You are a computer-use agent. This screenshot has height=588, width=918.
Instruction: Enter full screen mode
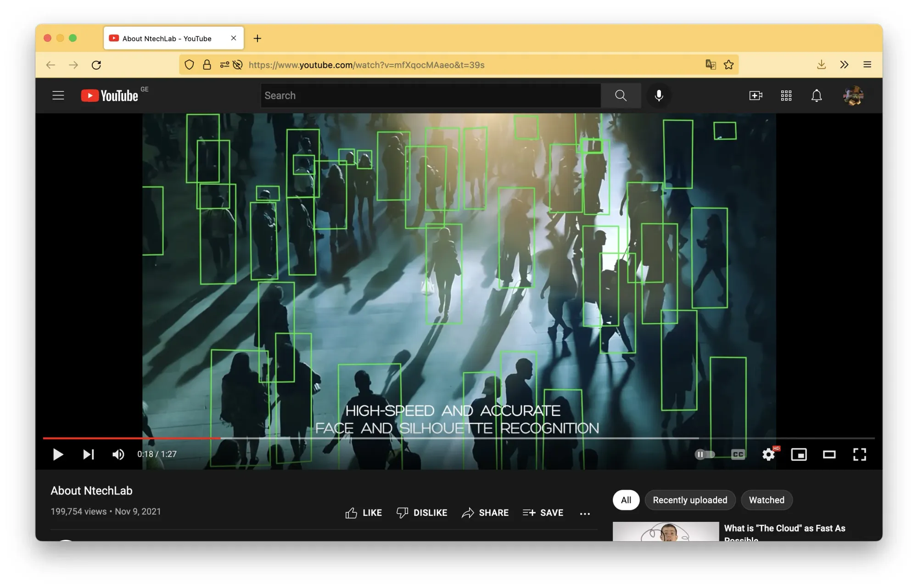[860, 454]
